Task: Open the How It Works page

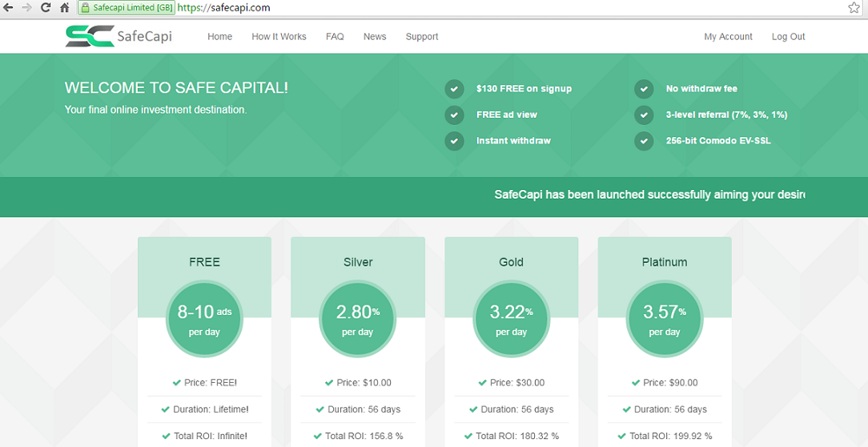Action: tap(279, 37)
